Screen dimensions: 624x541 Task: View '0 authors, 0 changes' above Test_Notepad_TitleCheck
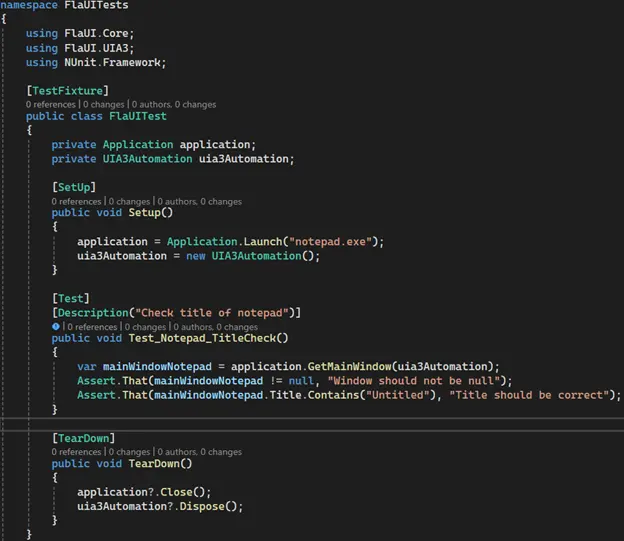click(x=216, y=327)
